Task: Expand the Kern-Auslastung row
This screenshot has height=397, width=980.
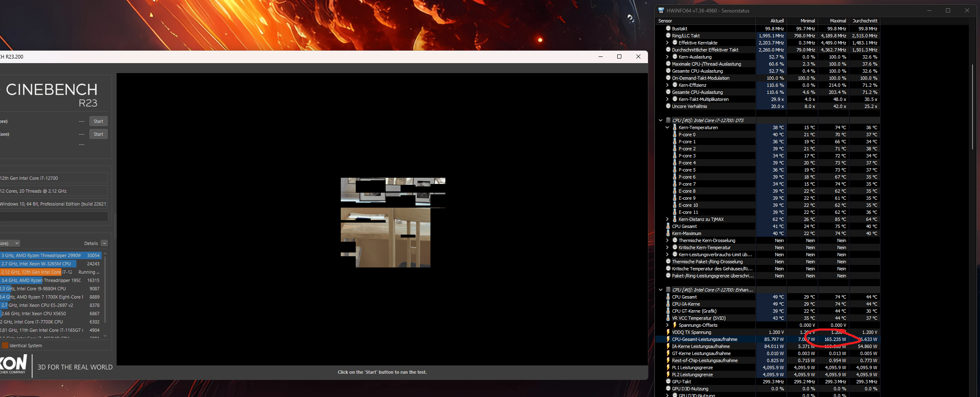Action: (x=667, y=56)
